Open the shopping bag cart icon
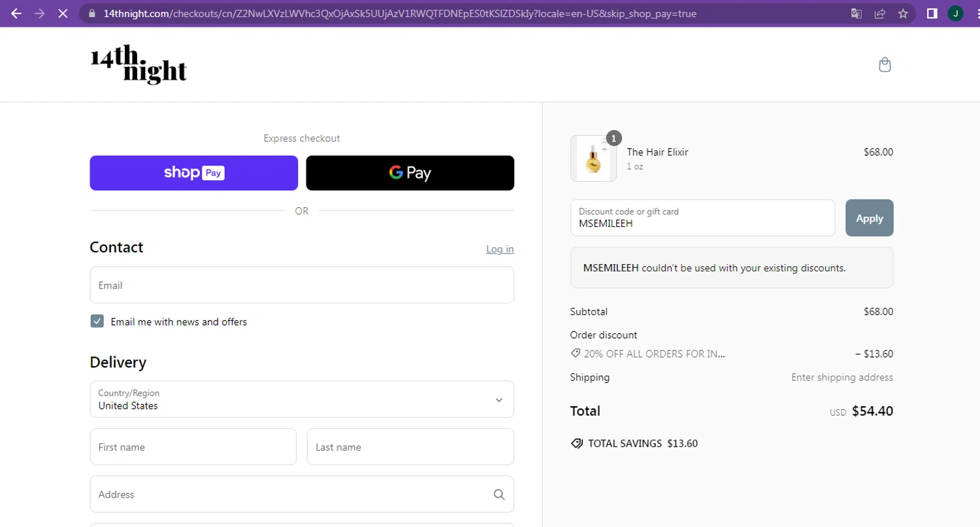 (885, 64)
